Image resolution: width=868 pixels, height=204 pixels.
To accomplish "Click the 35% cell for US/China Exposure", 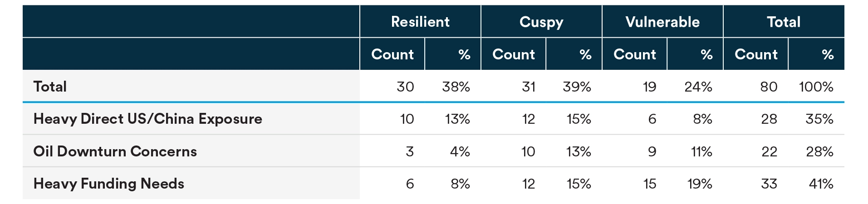I will click(x=819, y=119).
